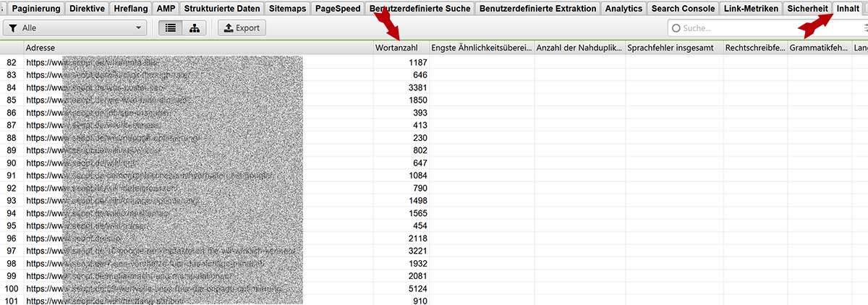868x305 pixels.
Task: Open the Inhalt tab
Action: [848, 9]
